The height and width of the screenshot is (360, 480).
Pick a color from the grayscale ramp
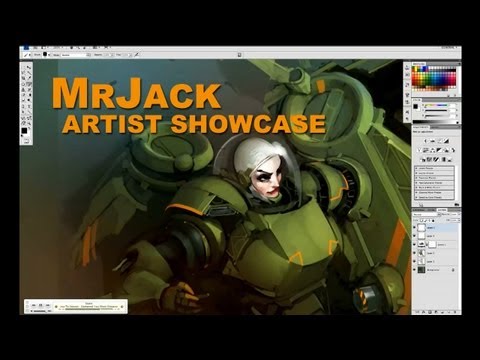[x=434, y=122]
